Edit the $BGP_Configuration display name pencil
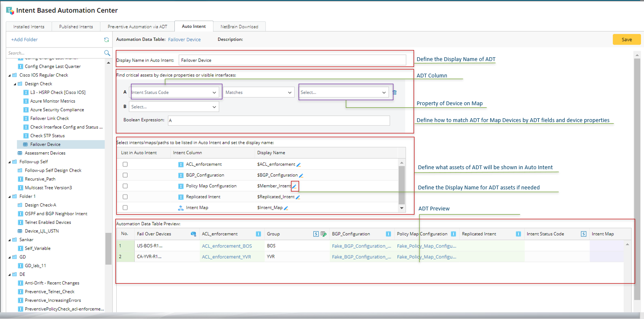This screenshot has width=644, height=319. [x=301, y=175]
